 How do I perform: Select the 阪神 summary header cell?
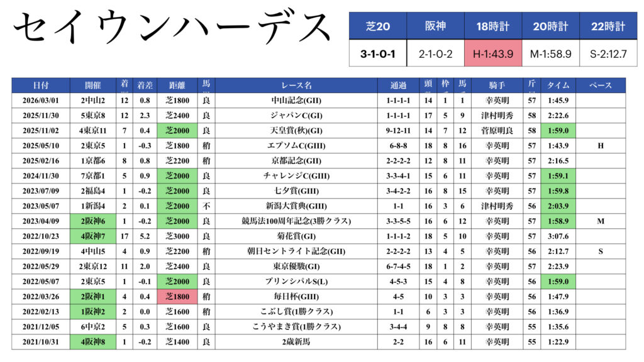435,26
